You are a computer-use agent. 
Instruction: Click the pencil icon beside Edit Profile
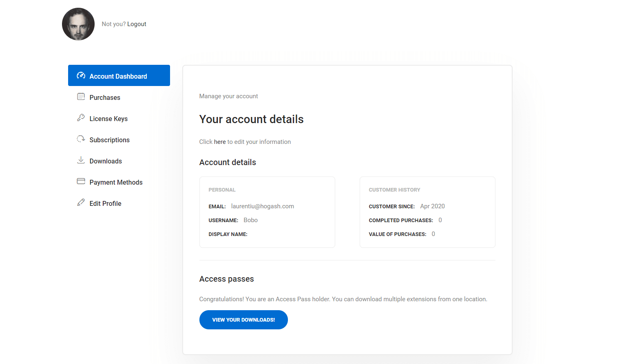(x=81, y=203)
